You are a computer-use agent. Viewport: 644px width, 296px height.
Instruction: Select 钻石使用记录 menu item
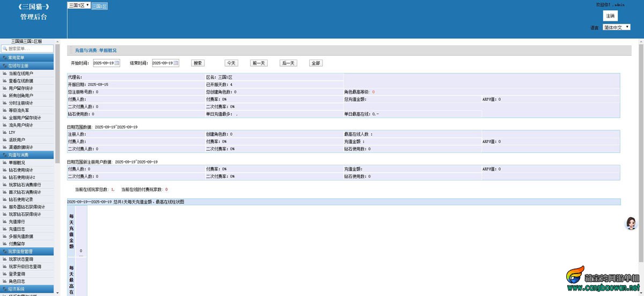click(21, 199)
